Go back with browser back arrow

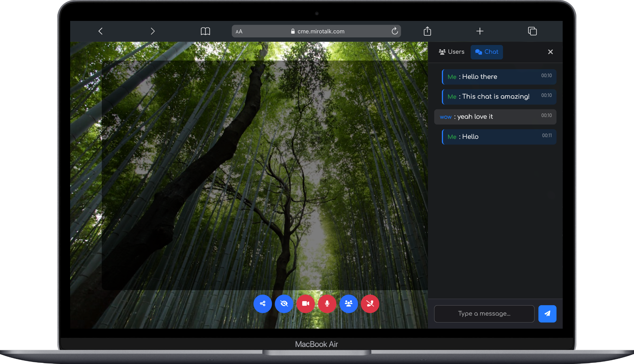pos(100,31)
